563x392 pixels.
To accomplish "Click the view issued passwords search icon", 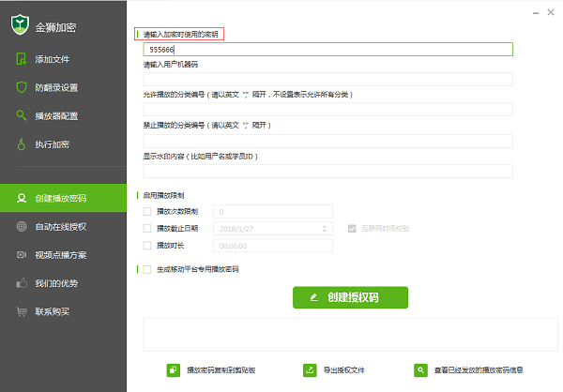I will click(x=420, y=370).
